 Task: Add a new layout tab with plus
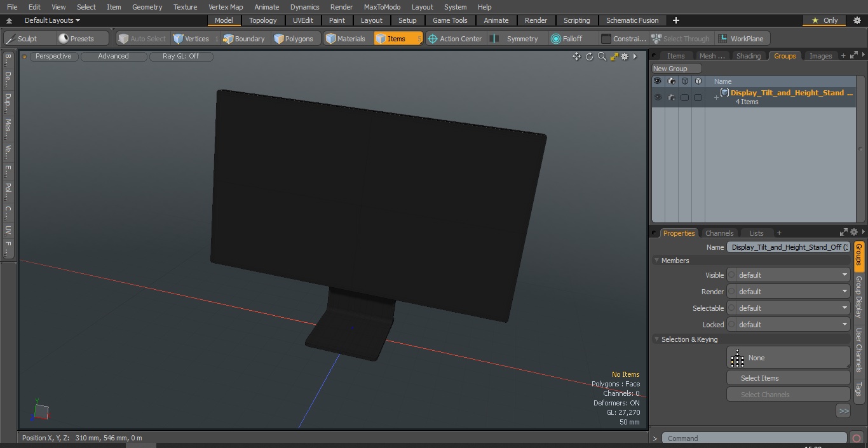coord(675,20)
